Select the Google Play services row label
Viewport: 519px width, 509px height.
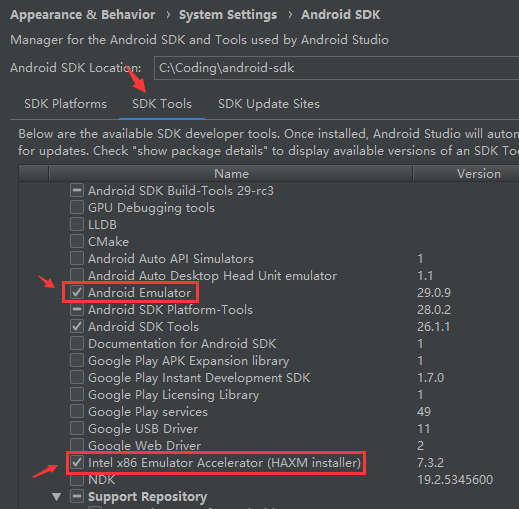[148, 412]
